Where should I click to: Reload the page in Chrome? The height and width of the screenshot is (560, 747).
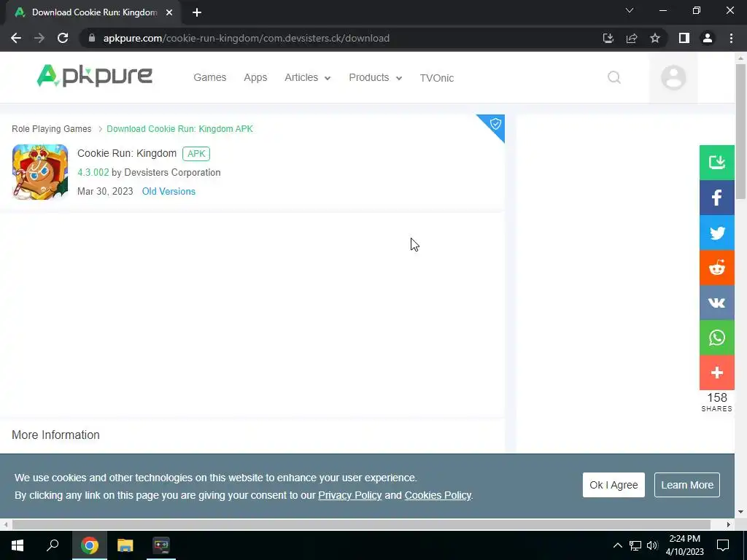point(63,38)
